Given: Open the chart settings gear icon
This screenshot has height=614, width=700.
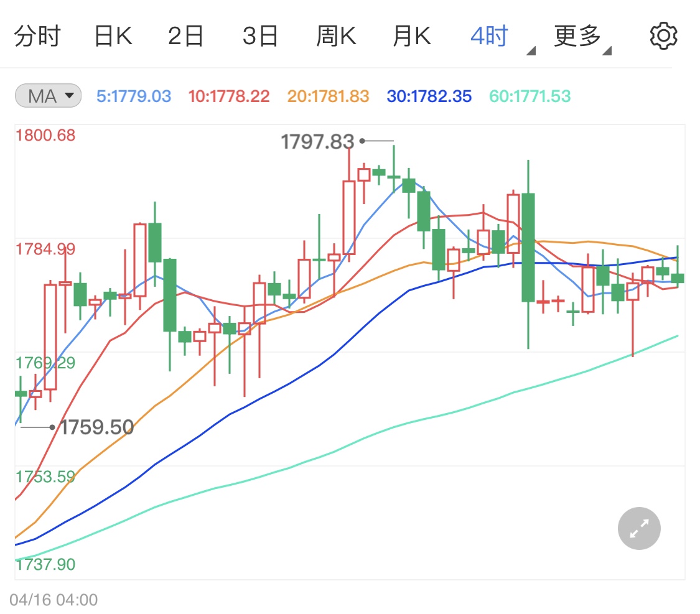Looking at the screenshot, I should (663, 35).
